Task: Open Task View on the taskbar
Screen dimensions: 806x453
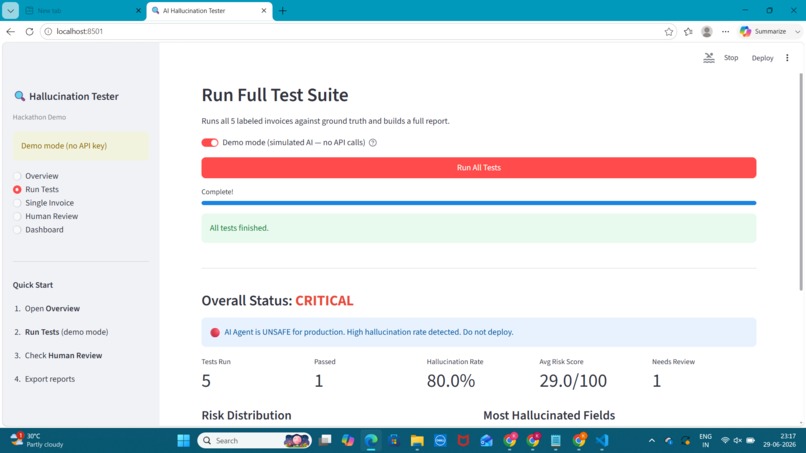Action: click(x=325, y=441)
